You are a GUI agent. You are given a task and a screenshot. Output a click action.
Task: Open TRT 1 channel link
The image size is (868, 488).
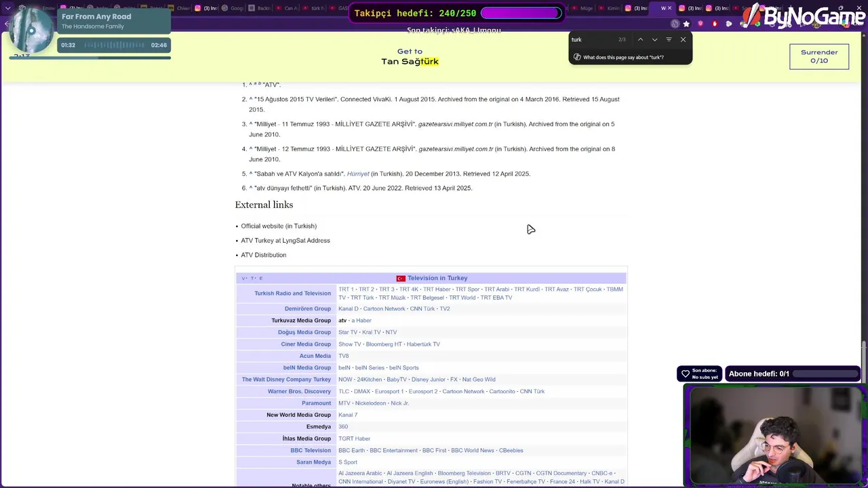[x=346, y=289]
